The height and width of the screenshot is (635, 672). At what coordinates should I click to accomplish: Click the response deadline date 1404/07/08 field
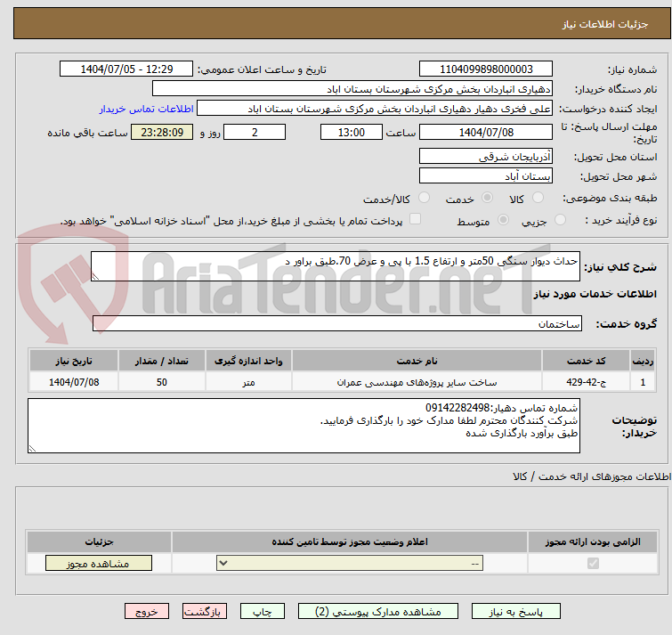tap(486, 132)
